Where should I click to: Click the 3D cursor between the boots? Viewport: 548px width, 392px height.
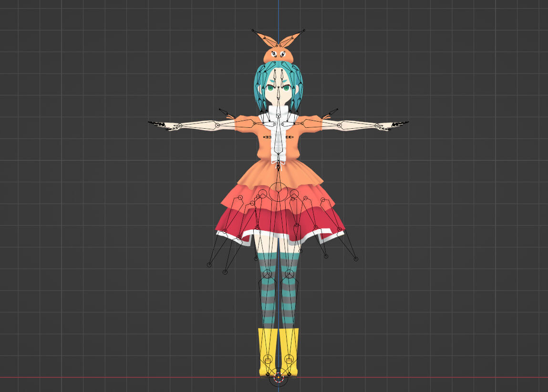click(278, 377)
